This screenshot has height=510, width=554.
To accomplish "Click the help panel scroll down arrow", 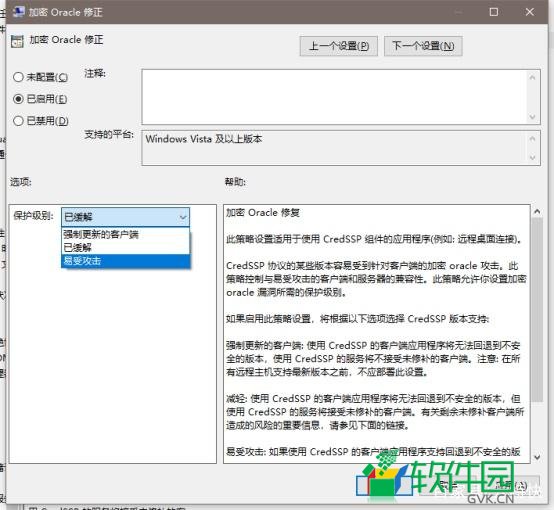I will point(537,457).
